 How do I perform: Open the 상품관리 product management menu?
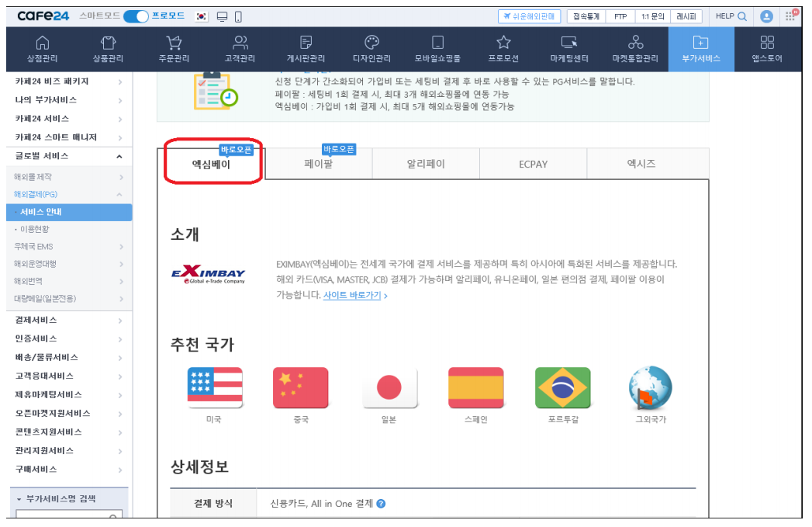tap(109, 49)
